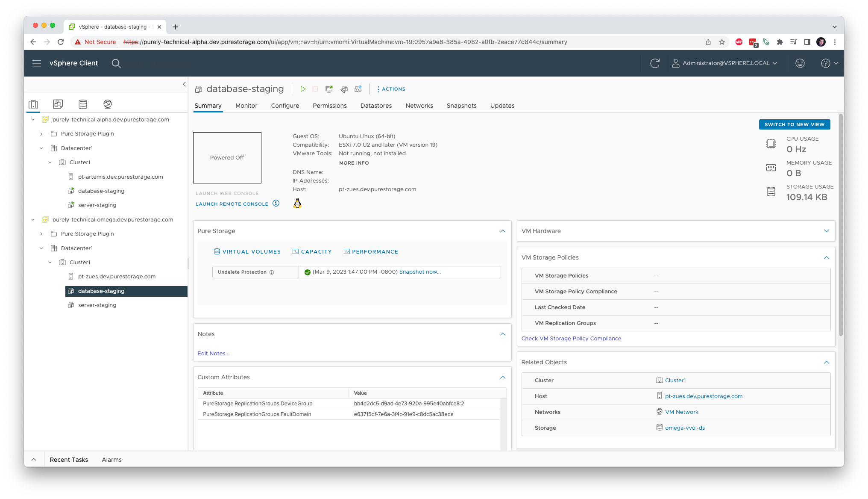Collapse purely-technical-omega vCenter node

[x=33, y=220]
